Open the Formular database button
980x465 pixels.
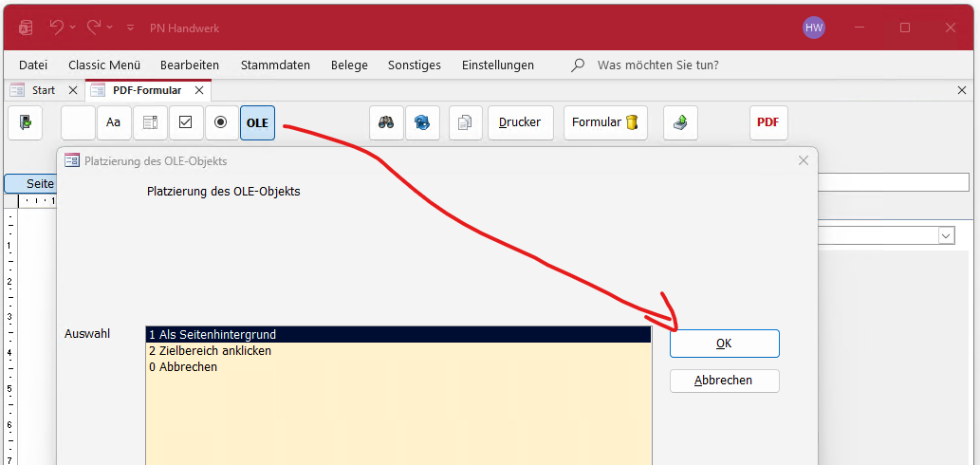coord(605,122)
